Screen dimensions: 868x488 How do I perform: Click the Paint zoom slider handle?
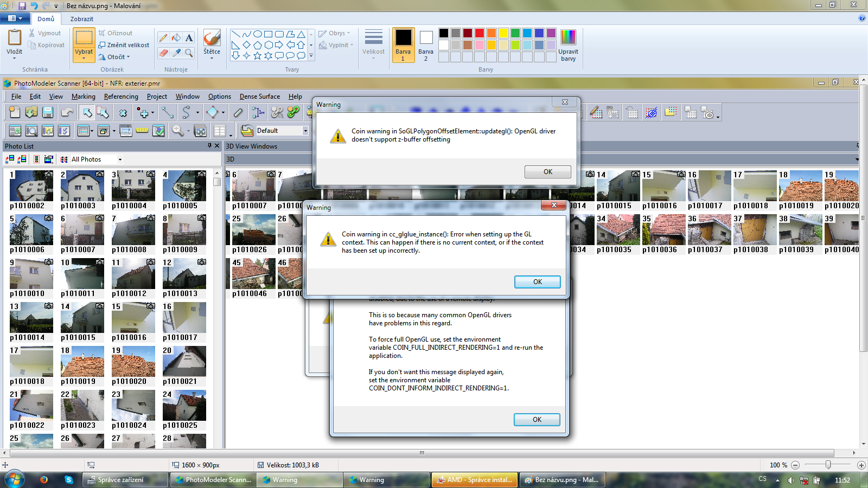point(828,465)
